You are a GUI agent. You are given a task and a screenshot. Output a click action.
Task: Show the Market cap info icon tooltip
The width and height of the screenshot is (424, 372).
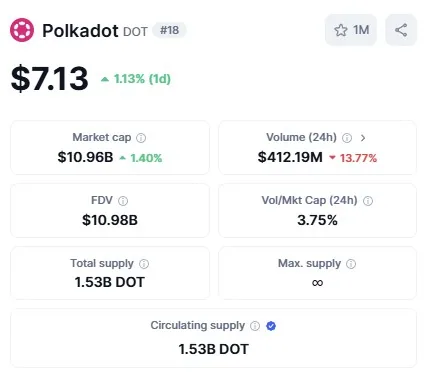point(141,138)
